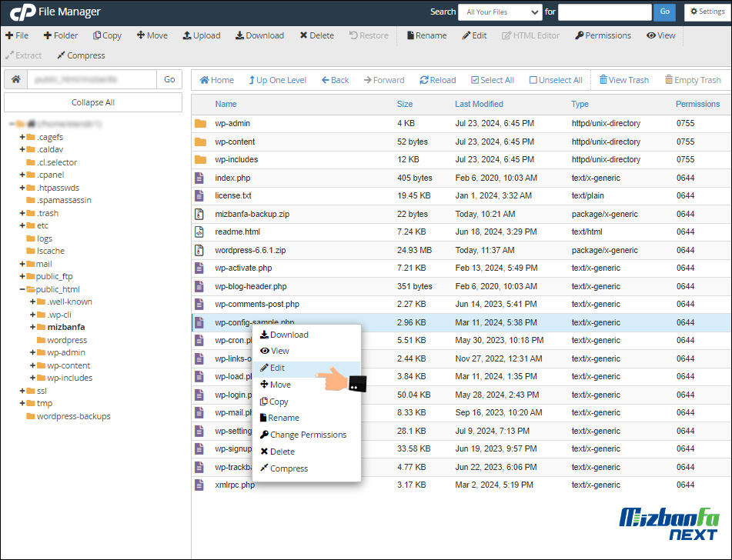Select wordpress-backups folder in tree
732x560 pixels.
pos(69,416)
